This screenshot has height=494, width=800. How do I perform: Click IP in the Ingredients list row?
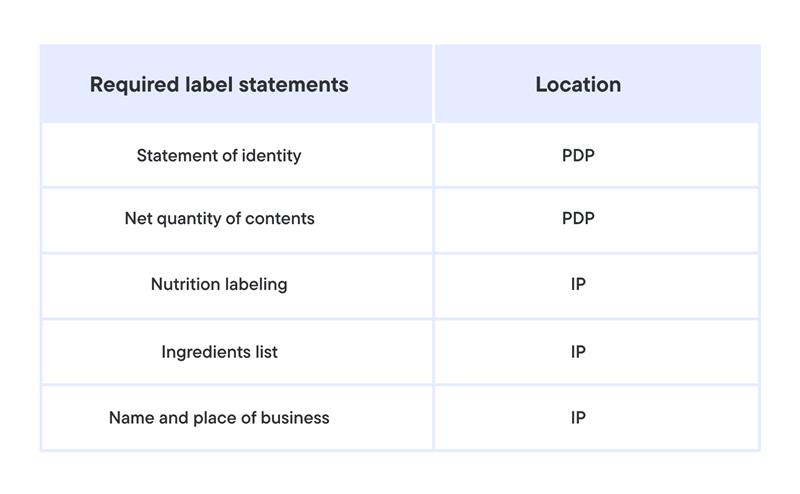click(x=578, y=352)
